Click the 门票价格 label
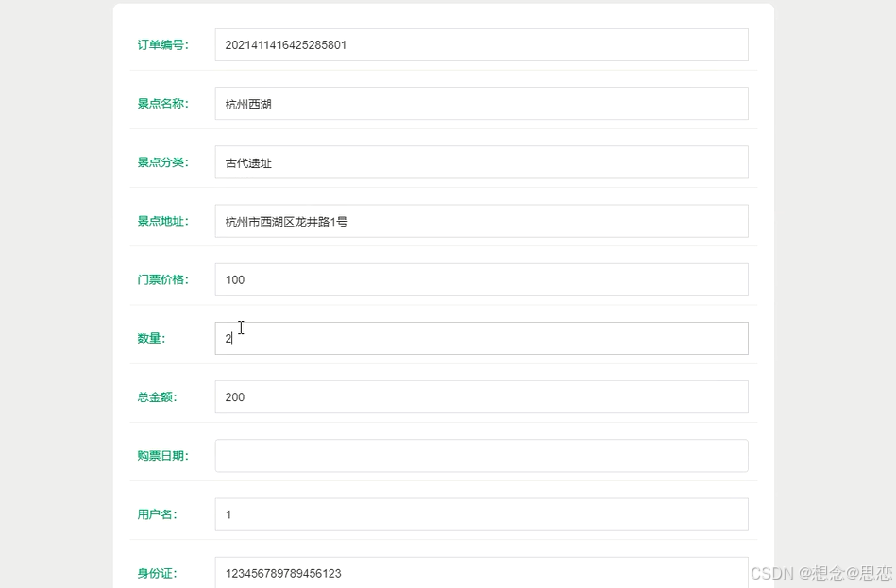Screen dimensions: 896x588 point(162,279)
